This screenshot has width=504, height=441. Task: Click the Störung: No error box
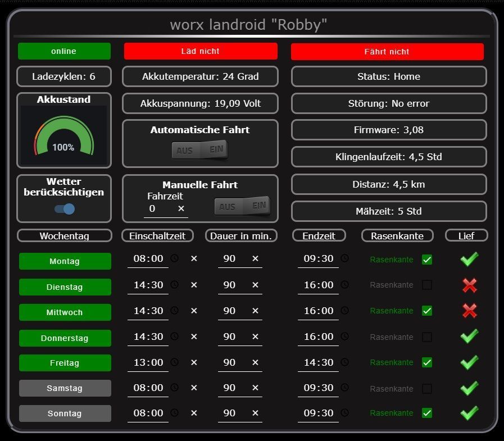389,103
